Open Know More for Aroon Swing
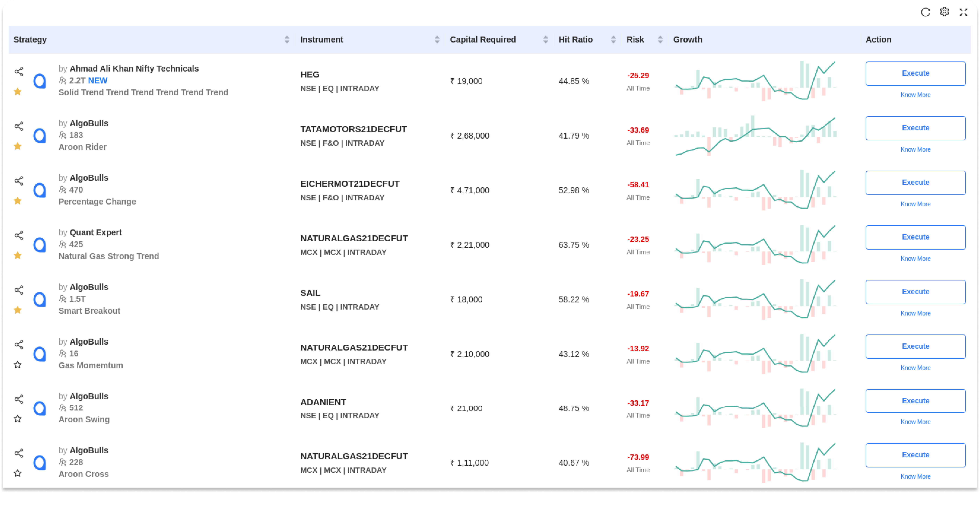 (x=915, y=422)
